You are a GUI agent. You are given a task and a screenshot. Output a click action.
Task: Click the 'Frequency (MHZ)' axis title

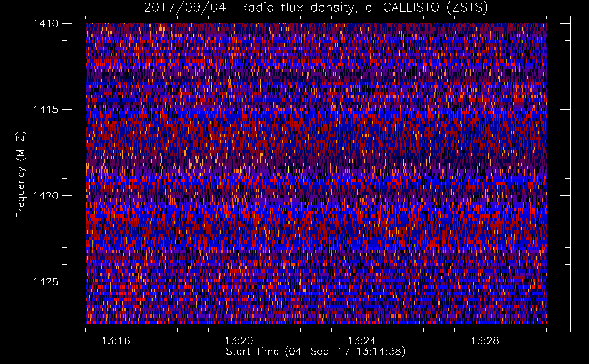point(21,175)
